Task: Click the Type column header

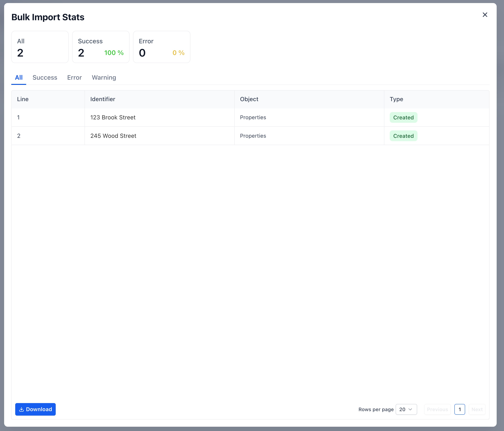Action: pos(396,99)
